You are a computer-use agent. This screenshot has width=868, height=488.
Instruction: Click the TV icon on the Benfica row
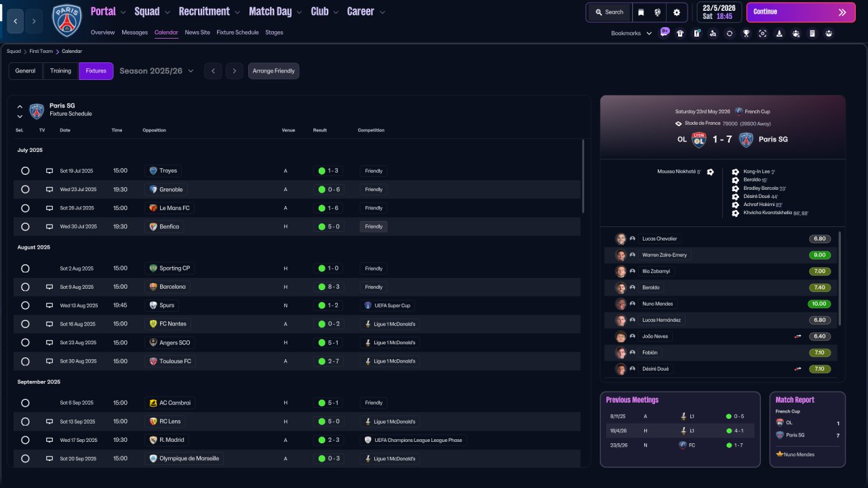click(x=50, y=226)
